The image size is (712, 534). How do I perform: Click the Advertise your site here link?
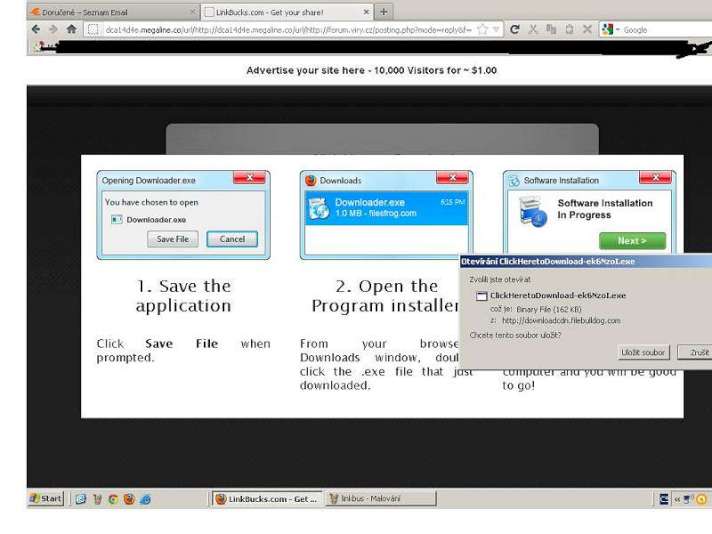pos(371,71)
